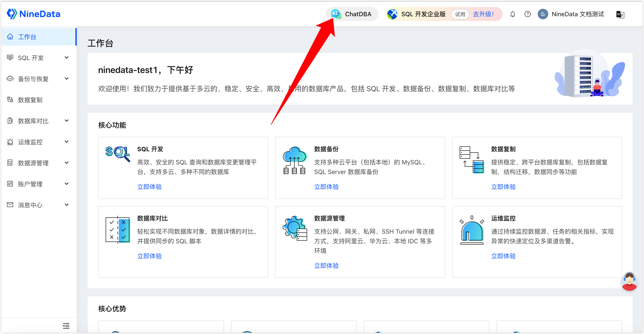Open ChatDBA AI assistant
Viewport: 644px width, 334px height.
[x=352, y=14]
